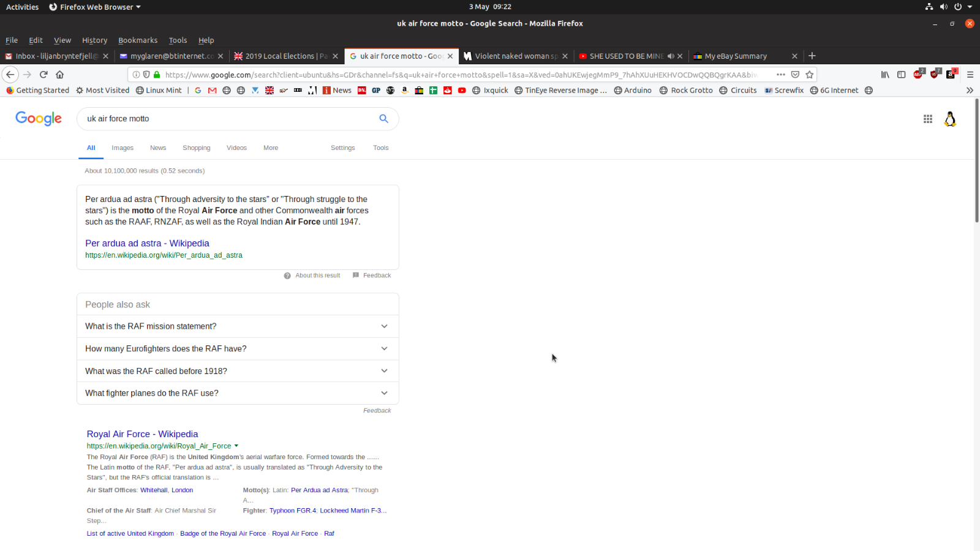980x551 pixels.
Task: Open tracking protection shield icon
Action: tap(146, 75)
